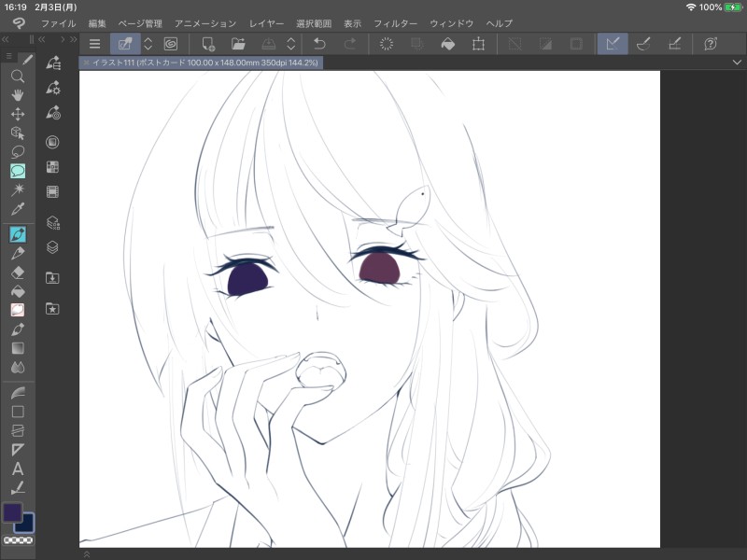This screenshot has height=560, width=747.
Task: Select the Zoom magnifier tool
Action: click(x=18, y=77)
